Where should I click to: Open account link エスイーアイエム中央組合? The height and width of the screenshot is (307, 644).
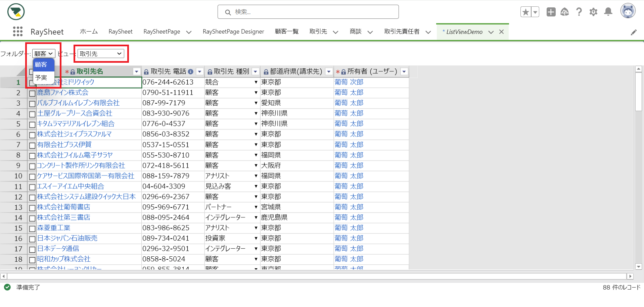[x=71, y=186]
